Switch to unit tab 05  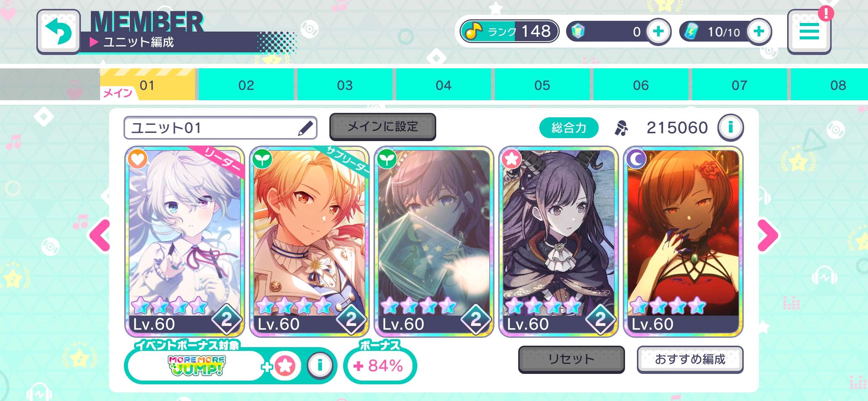542,85
